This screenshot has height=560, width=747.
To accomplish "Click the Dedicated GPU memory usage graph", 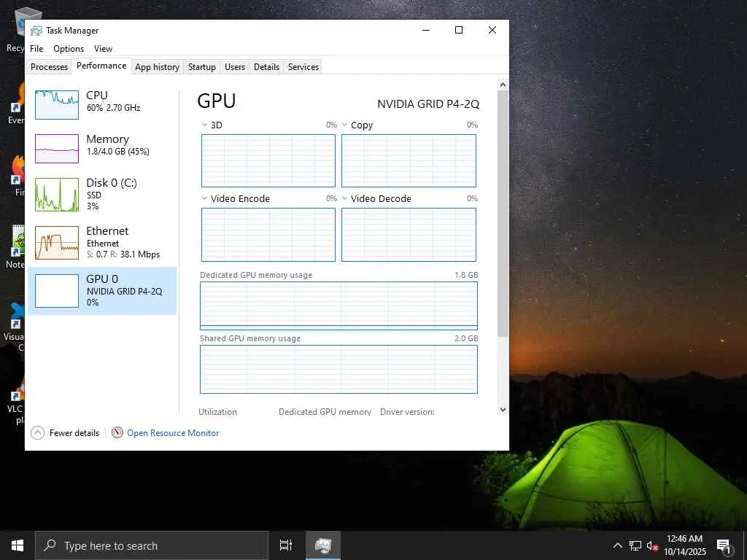I will pos(338,306).
